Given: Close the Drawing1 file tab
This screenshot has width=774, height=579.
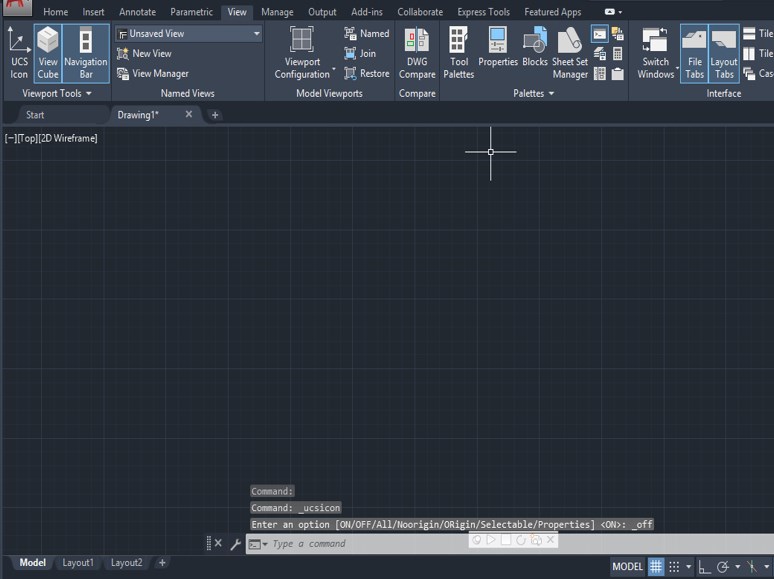Looking at the screenshot, I should [x=189, y=115].
